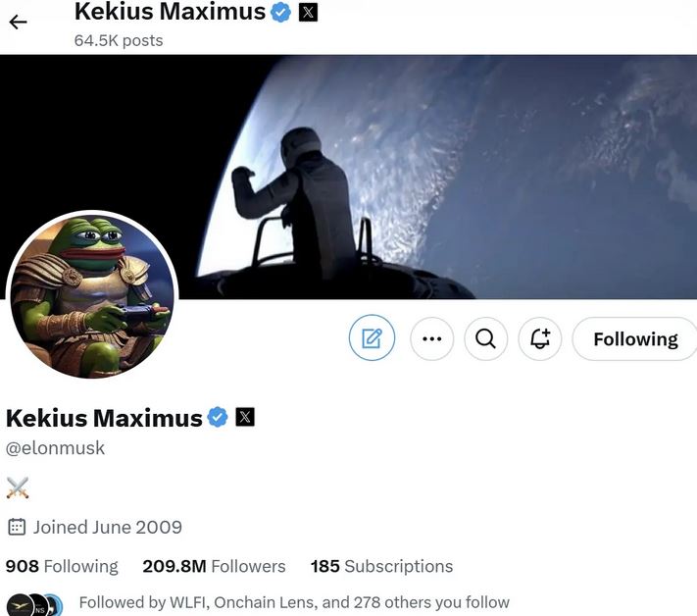The width and height of the screenshot is (697, 616).
Task: View followers you know: WLFI, Onchain Lens
Action: click(294, 602)
